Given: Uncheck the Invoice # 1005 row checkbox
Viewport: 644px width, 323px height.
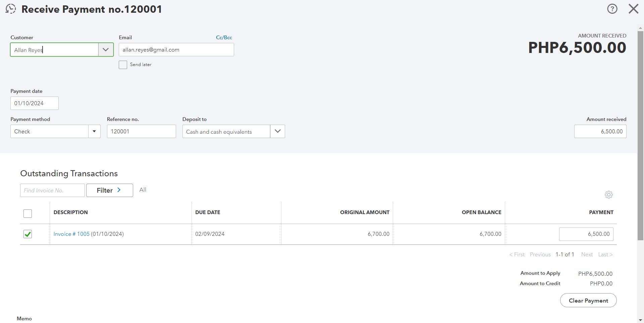Looking at the screenshot, I should pyautogui.click(x=28, y=234).
